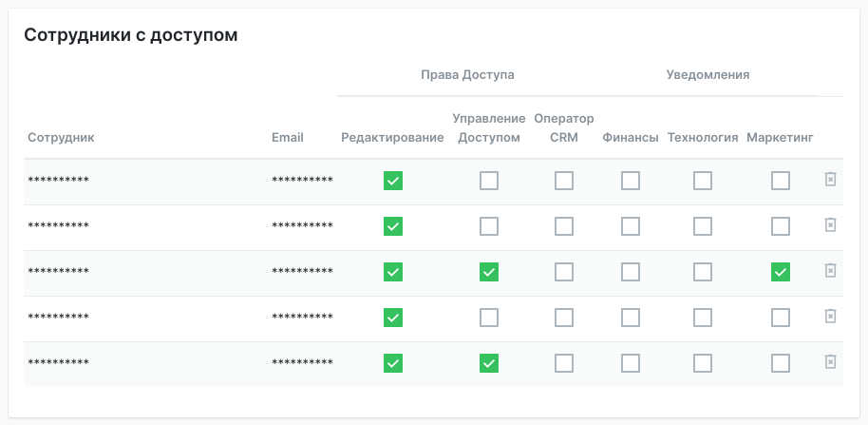Tick Маркетинг notification in fifth employee row
Image resolution: width=868 pixels, height=425 pixels.
781,363
